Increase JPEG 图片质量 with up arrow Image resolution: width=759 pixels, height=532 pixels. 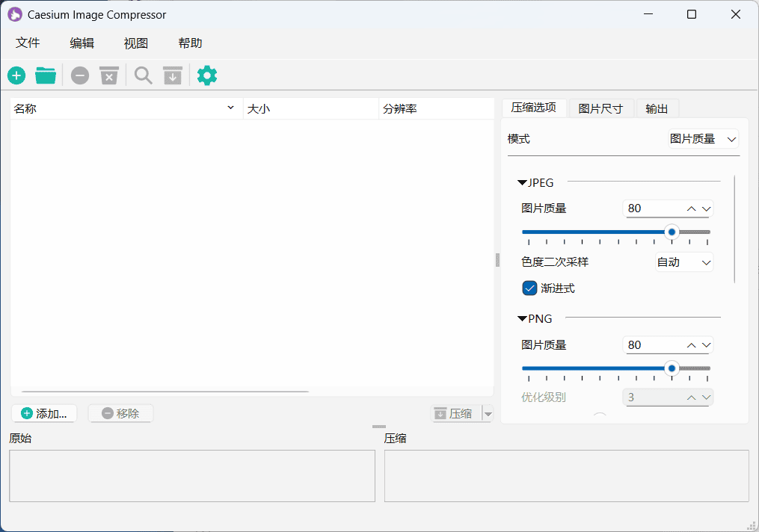tap(691, 208)
